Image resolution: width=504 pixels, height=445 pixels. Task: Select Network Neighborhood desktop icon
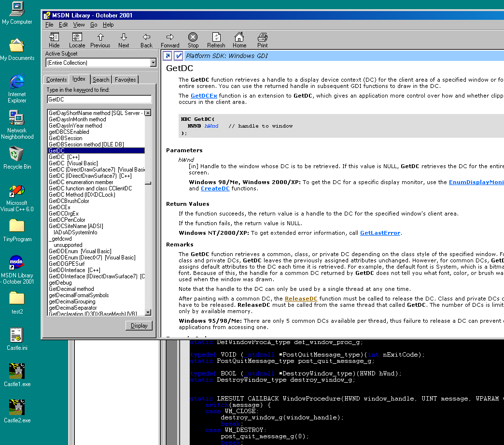pyautogui.click(x=17, y=125)
